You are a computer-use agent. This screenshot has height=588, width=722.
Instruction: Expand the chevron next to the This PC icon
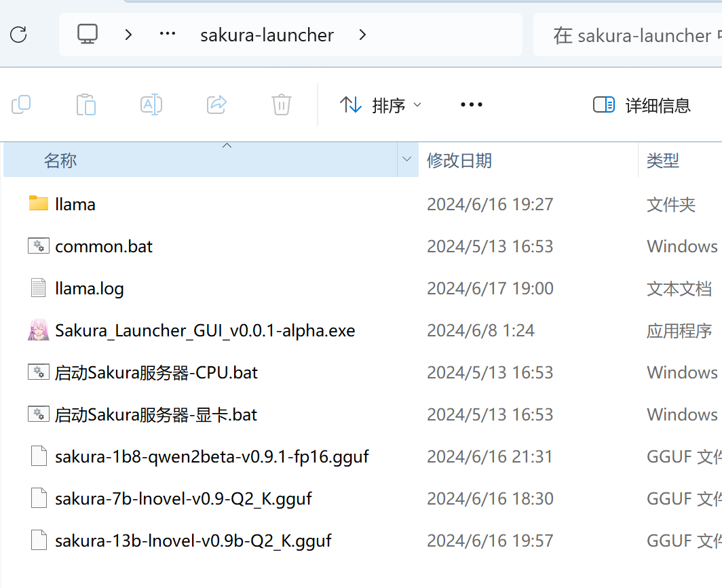[x=128, y=35]
